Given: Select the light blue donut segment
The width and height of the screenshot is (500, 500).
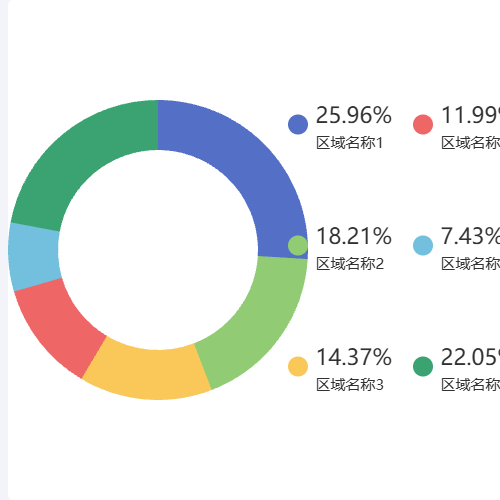Looking at the screenshot, I should pyautogui.click(x=33, y=257).
